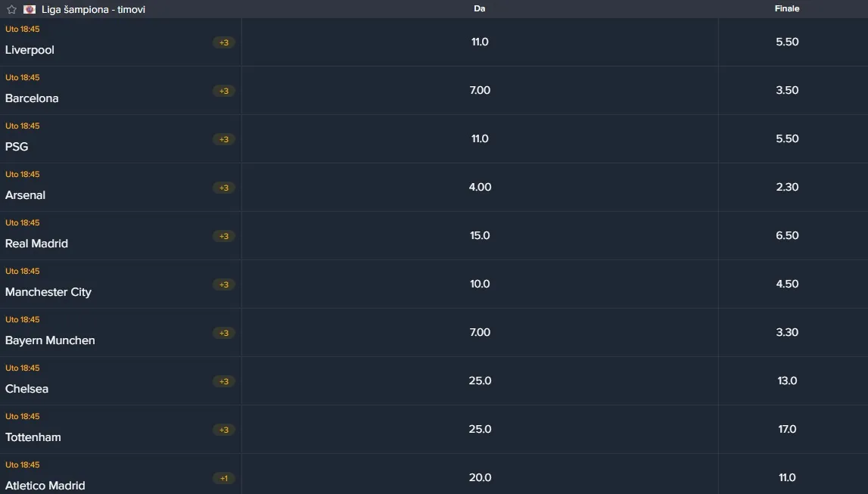Image resolution: width=868 pixels, height=494 pixels.
Task: Choose the Finale odds 3.30 for Bayern Munchen
Action: pyautogui.click(x=787, y=333)
